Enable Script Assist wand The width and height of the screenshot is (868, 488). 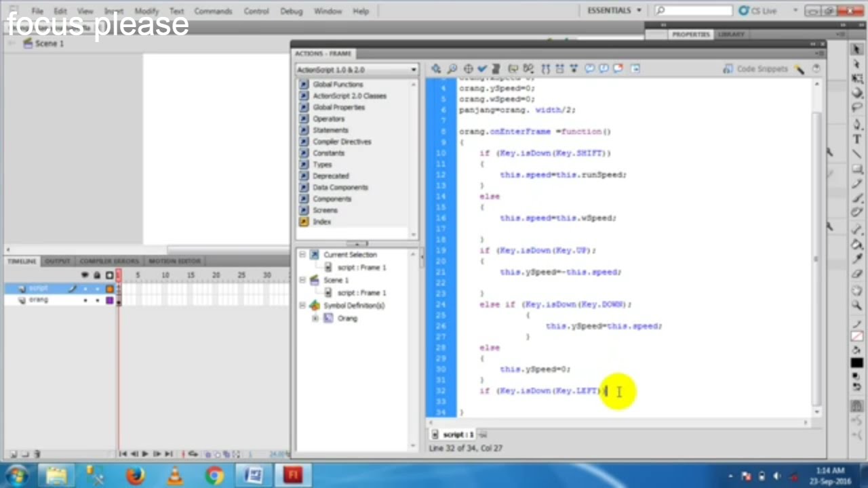800,69
